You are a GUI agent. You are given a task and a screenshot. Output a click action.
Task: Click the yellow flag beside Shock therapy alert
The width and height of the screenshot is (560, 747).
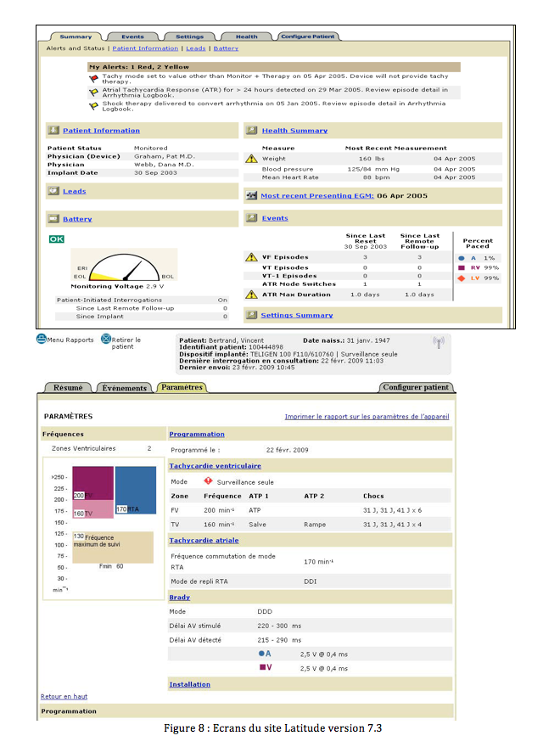pyautogui.click(x=94, y=106)
